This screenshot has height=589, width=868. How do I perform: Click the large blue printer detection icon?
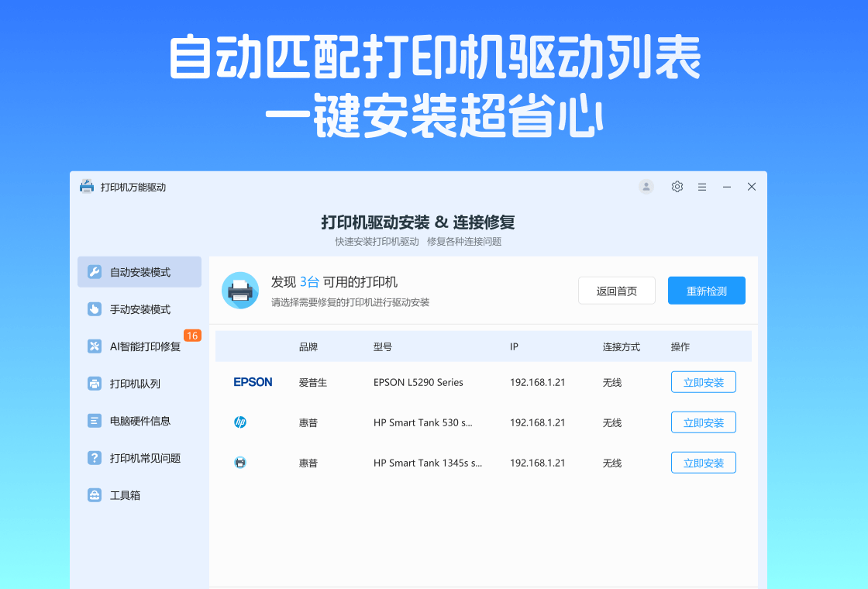tap(240, 291)
